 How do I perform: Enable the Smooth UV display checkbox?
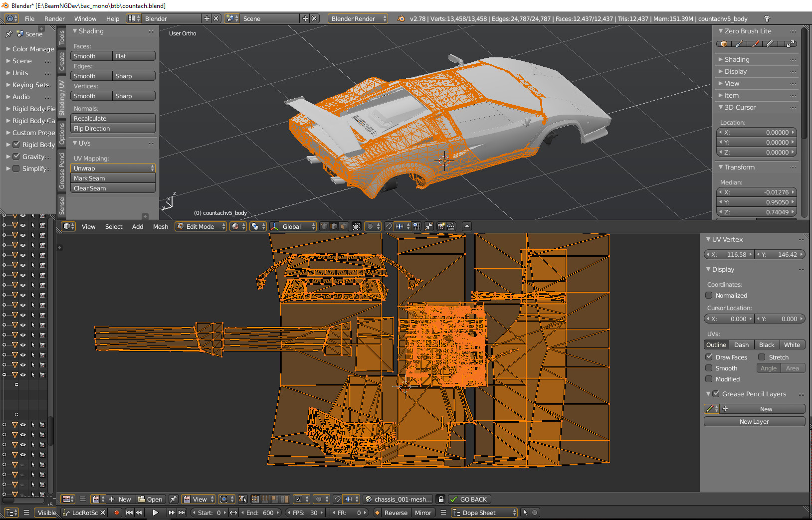709,368
